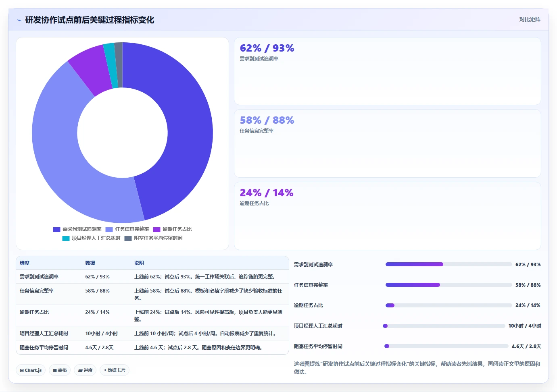Toggle 需求到测试追溯率 legend entry in chart
The image size is (557, 392).
(x=77, y=229)
